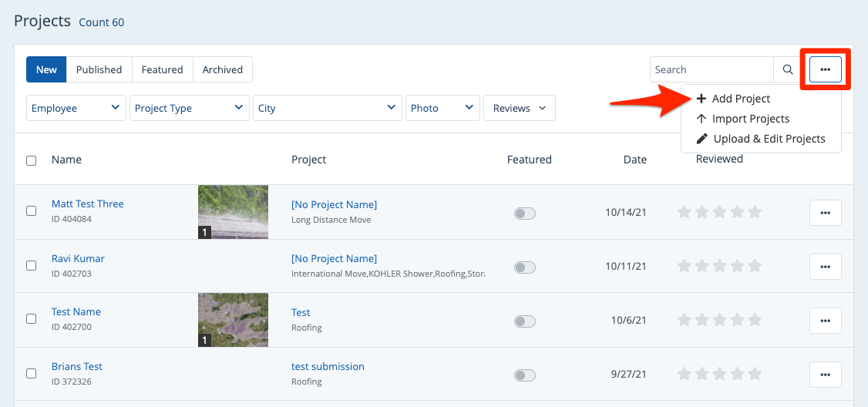Focus the Search input field
Viewport: 868px width, 407px height.
[x=711, y=69]
